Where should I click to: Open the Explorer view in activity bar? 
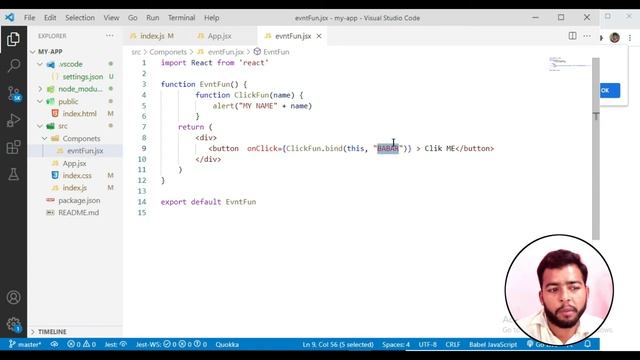click(13, 39)
